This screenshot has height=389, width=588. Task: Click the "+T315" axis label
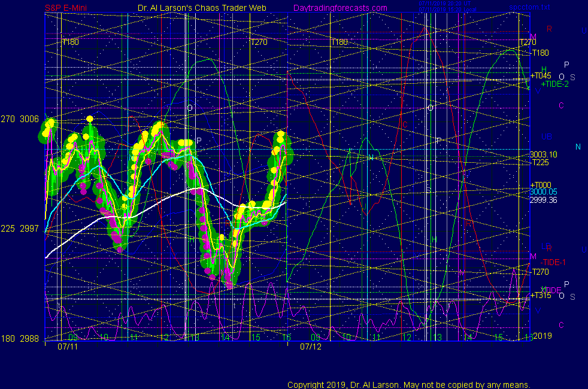tap(540, 295)
